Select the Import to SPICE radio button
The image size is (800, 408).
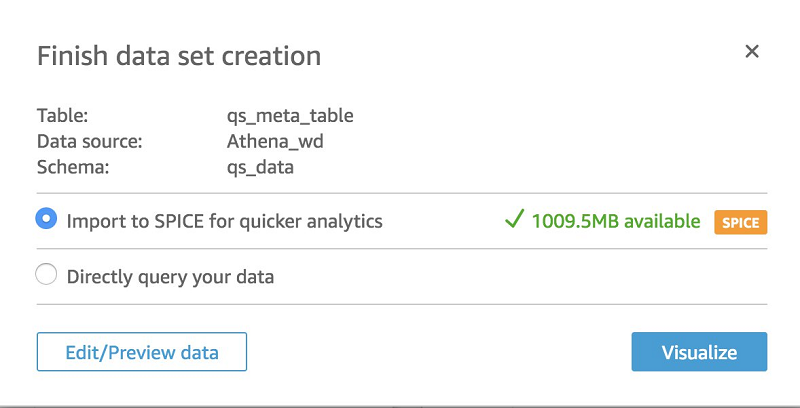(46, 219)
